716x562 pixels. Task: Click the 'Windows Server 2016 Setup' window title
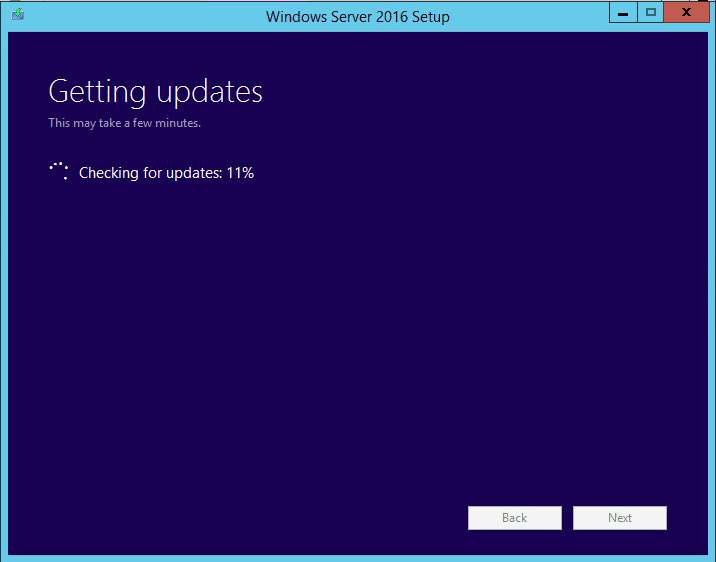358,17
